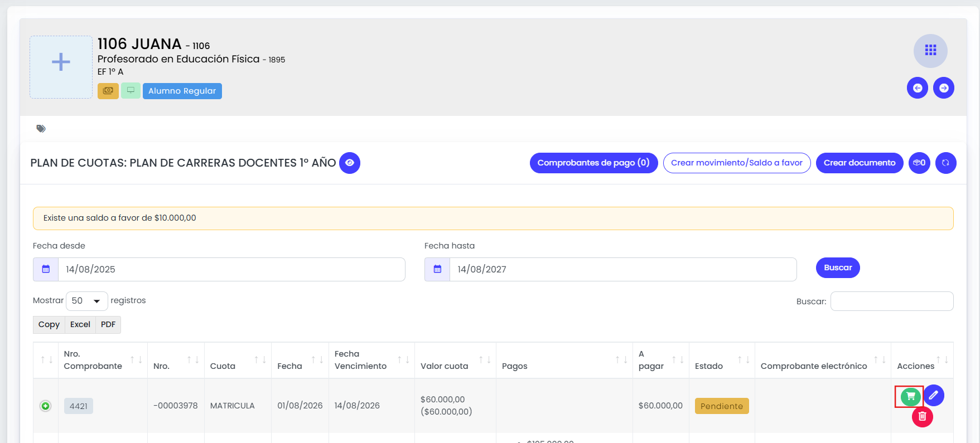Edit the MATRICULA cuota with pencil icon
This screenshot has width=980, height=443.
click(x=934, y=396)
